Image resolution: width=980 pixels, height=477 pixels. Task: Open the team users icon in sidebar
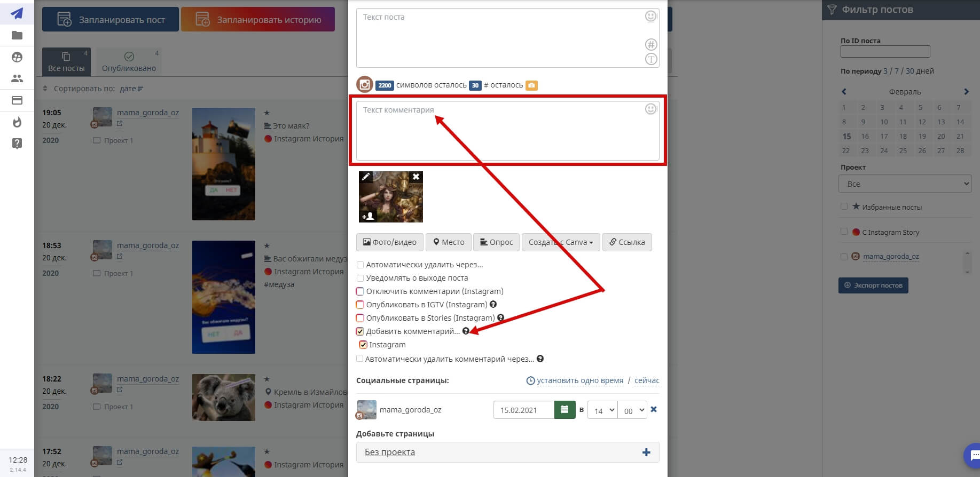pos(17,78)
